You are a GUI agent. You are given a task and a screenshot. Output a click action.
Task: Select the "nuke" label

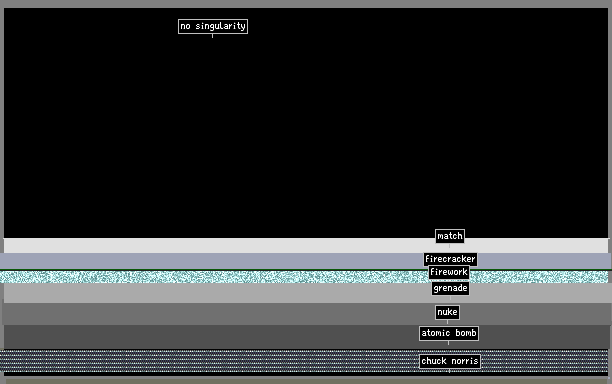[447, 312]
